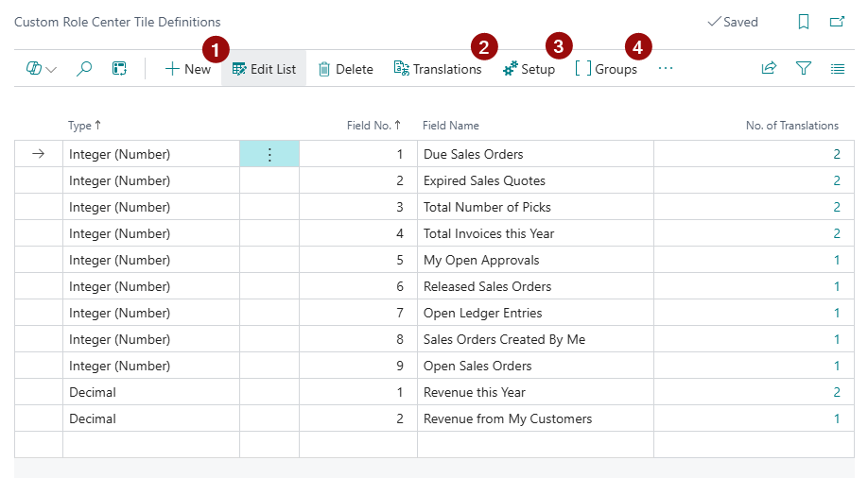The width and height of the screenshot is (868, 478).
Task: Click the list view layout icon
Action: pyautogui.click(x=837, y=69)
